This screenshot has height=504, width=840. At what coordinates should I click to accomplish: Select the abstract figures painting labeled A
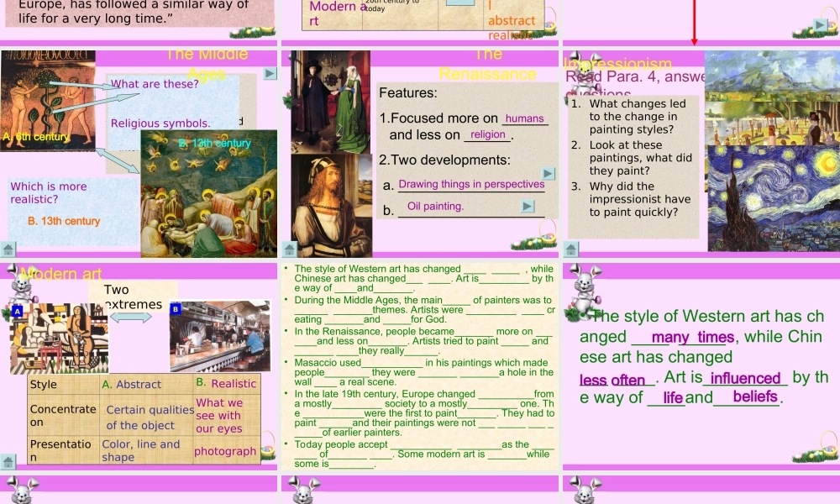point(60,338)
